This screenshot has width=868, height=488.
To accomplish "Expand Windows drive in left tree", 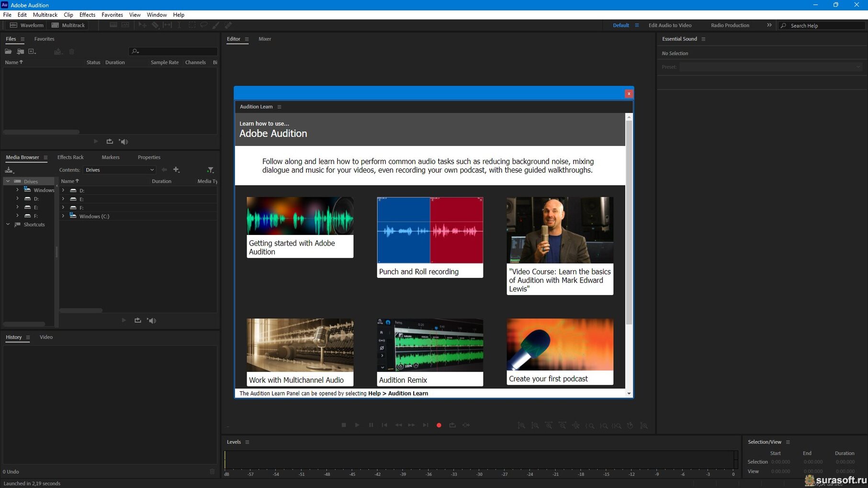I will click(x=17, y=190).
